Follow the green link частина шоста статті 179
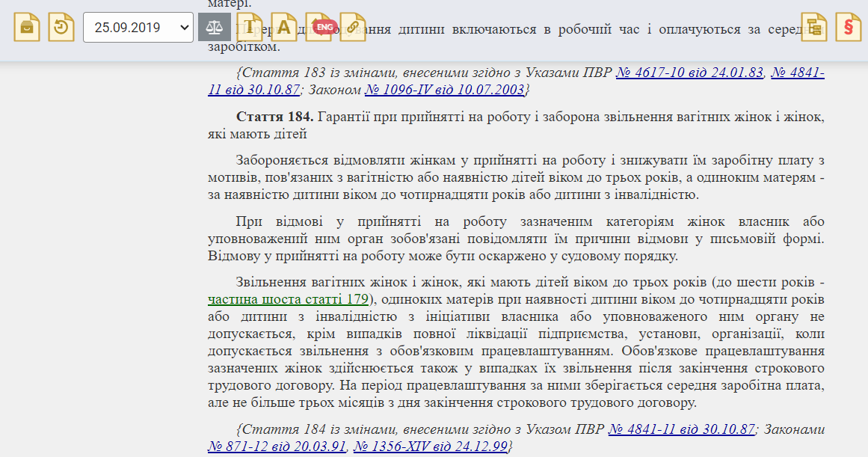 288,299
